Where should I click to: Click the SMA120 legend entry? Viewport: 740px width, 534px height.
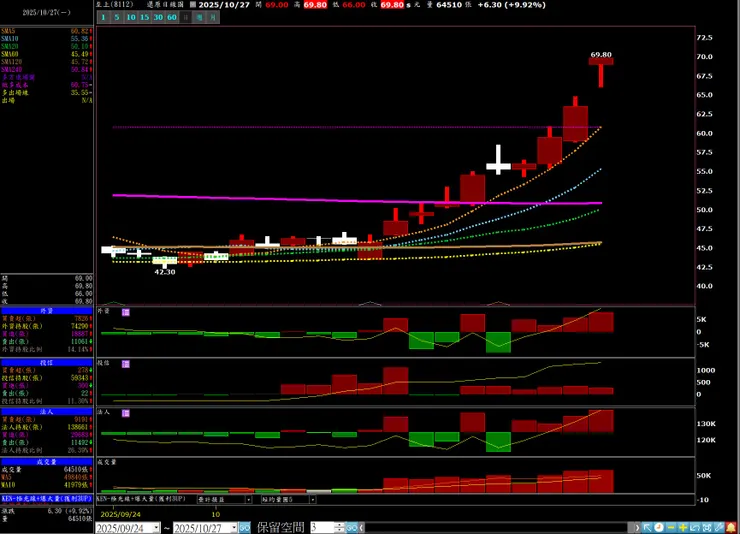click(x=46, y=62)
